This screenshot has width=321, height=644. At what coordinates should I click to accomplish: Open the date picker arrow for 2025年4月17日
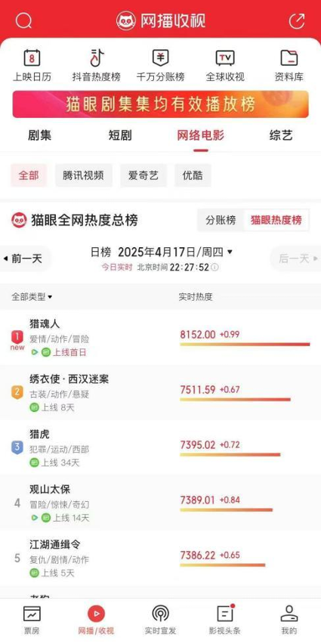pyautogui.click(x=230, y=252)
